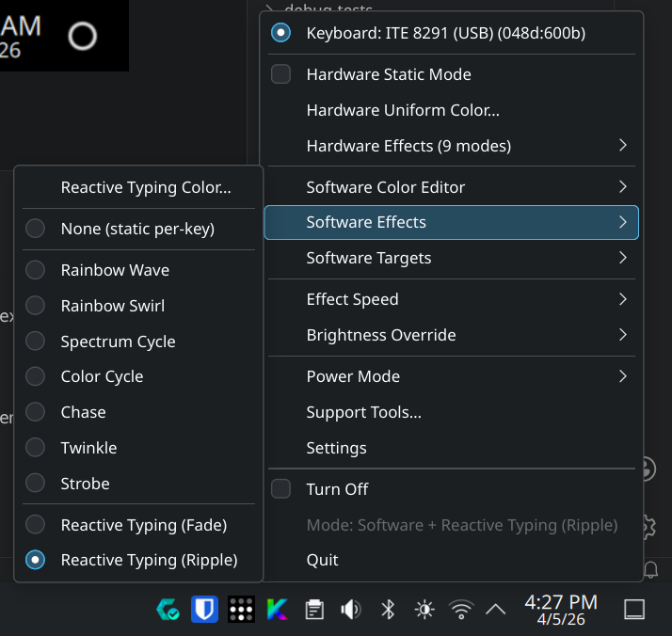
Task: Open Reactive Typing Color dialog
Action: (138, 187)
